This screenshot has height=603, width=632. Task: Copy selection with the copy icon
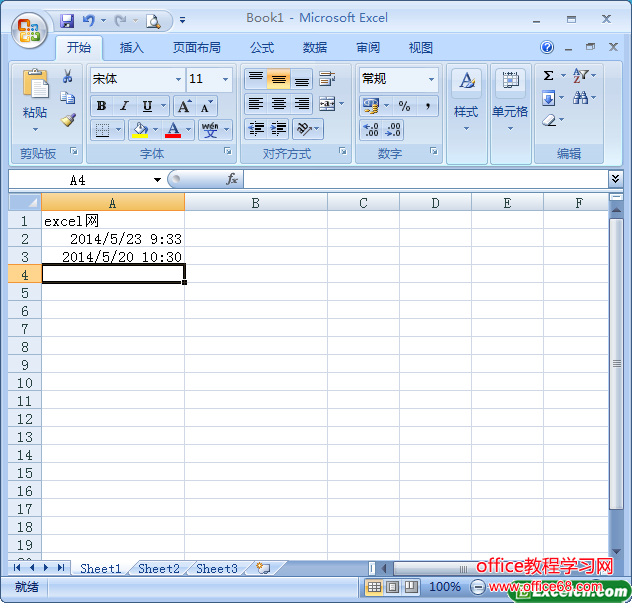pyautogui.click(x=67, y=98)
